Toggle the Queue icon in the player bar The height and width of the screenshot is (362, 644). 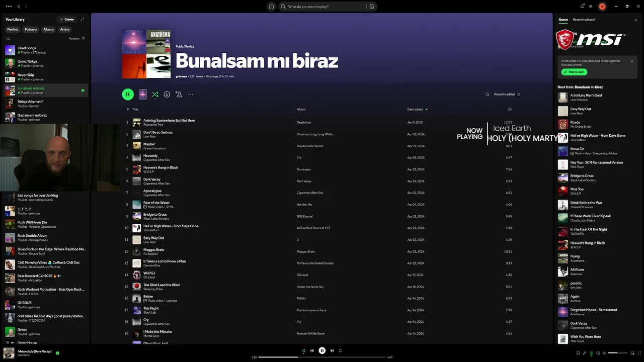[591, 353]
